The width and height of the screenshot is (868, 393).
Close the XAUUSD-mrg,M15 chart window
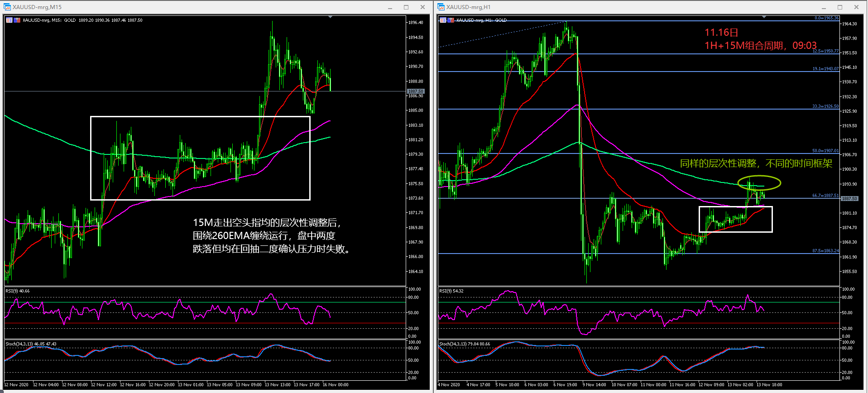tap(422, 7)
